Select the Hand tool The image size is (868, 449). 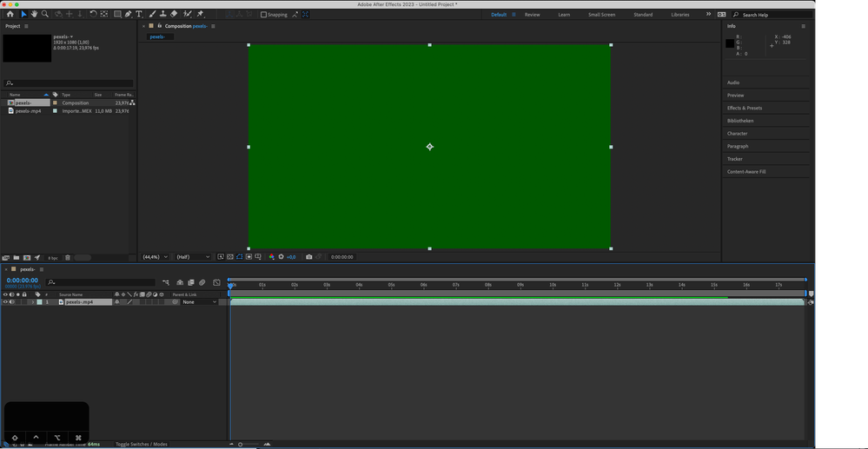coord(35,15)
